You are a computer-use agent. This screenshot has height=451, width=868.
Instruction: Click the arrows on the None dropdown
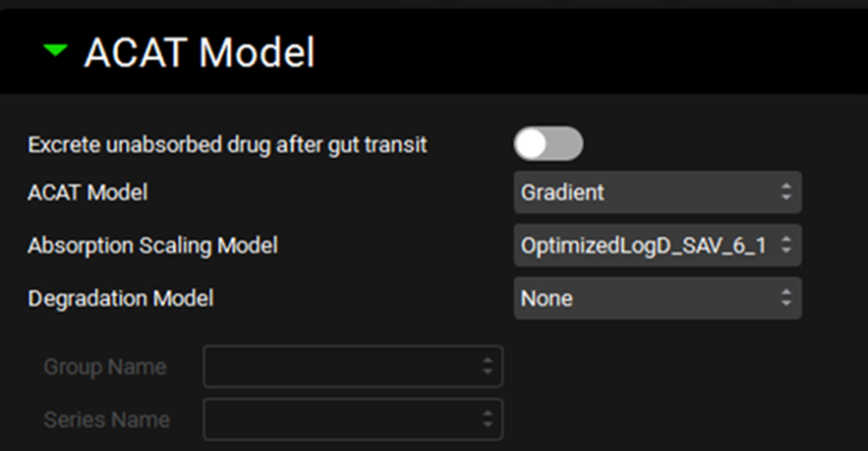pos(785,298)
